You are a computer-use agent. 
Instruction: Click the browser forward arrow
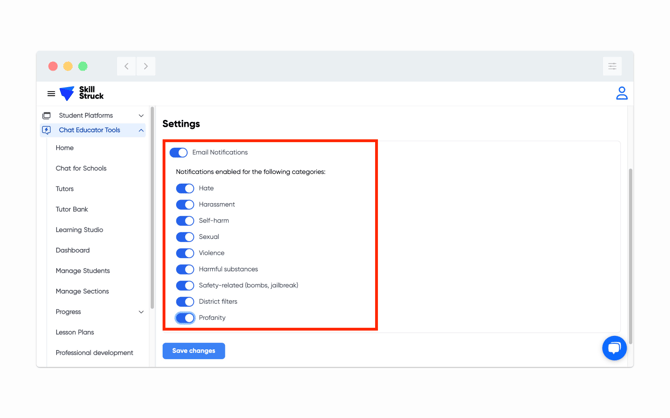(x=146, y=66)
